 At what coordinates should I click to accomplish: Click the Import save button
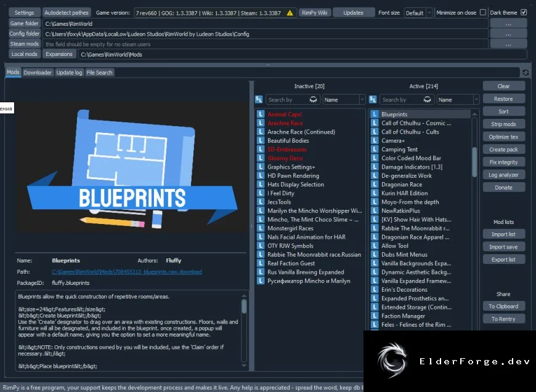pyautogui.click(x=503, y=247)
